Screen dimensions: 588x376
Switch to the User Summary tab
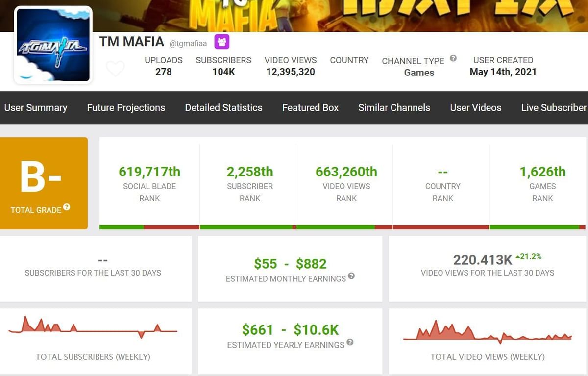pyautogui.click(x=36, y=108)
